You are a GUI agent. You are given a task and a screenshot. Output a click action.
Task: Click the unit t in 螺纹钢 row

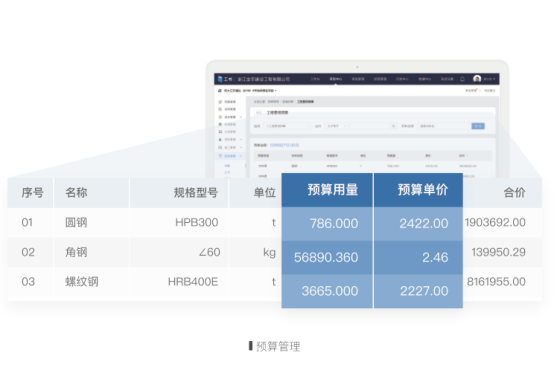pyautogui.click(x=274, y=282)
